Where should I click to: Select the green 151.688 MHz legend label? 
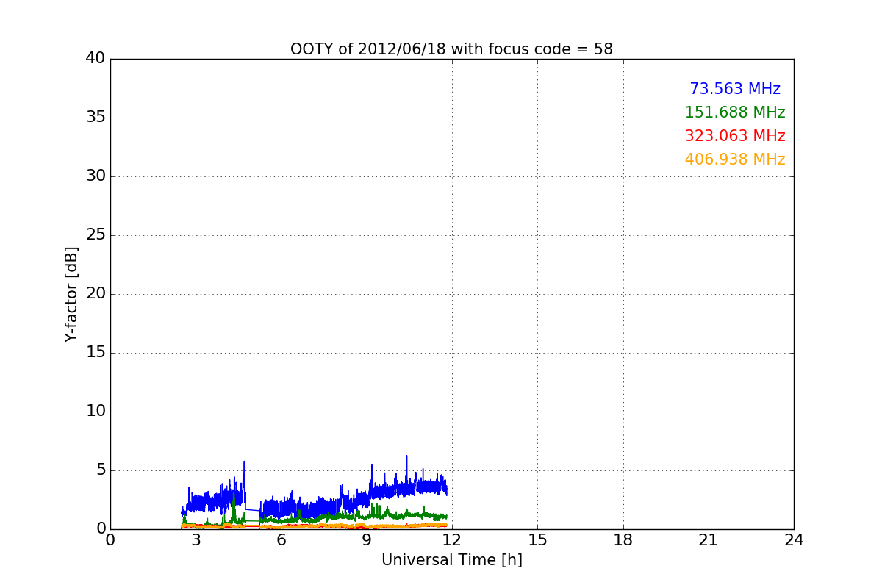735,112
